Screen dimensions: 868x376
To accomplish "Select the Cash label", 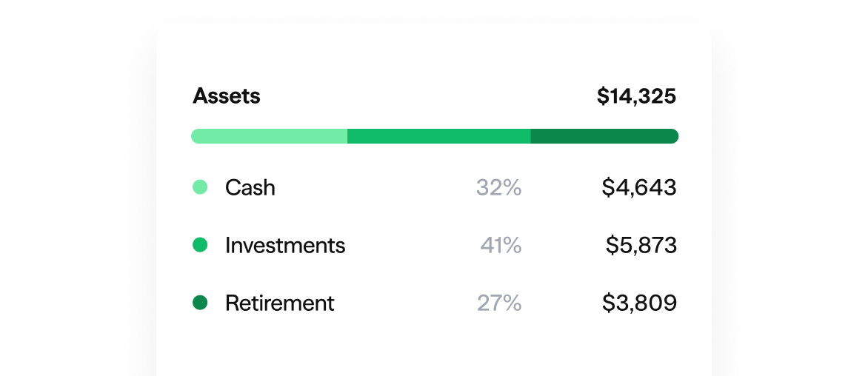I will coord(250,187).
